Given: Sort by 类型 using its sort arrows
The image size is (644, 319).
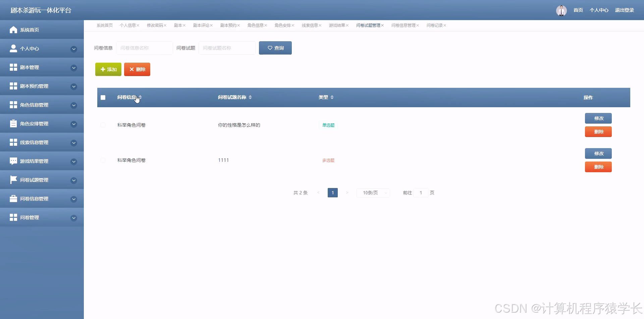Looking at the screenshot, I should 332,97.
